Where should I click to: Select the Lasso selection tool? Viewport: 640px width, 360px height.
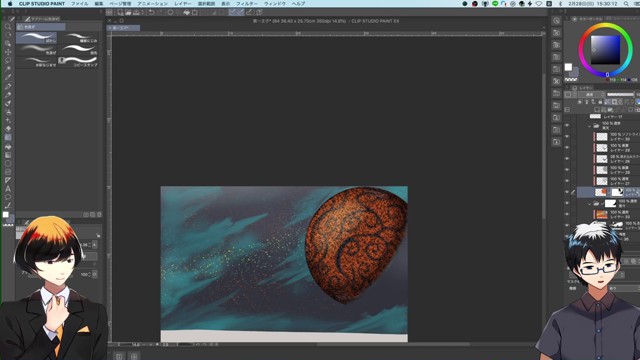click(8, 60)
